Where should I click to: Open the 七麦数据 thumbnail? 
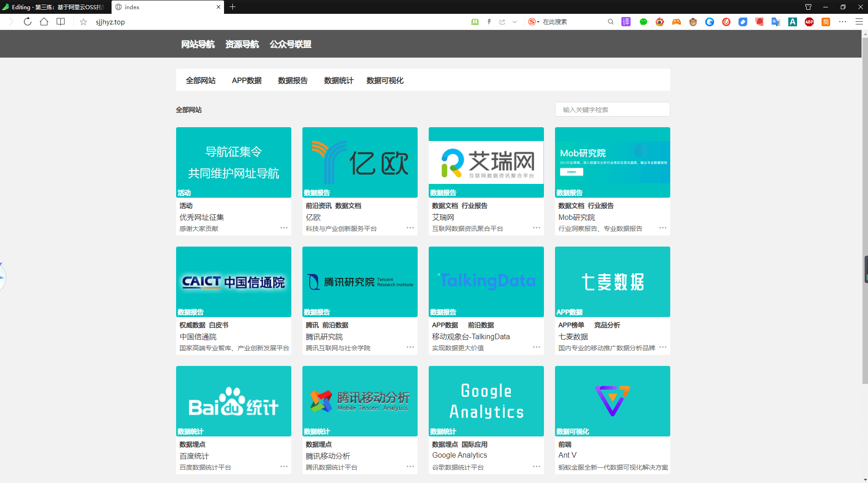(x=613, y=282)
